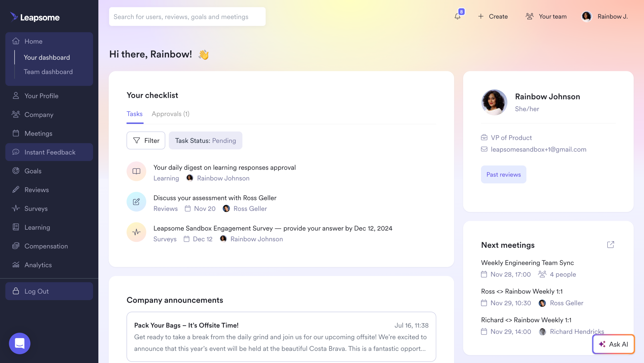Go to Surveys in sidebar
This screenshot has height=363, width=644.
(36, 209)
